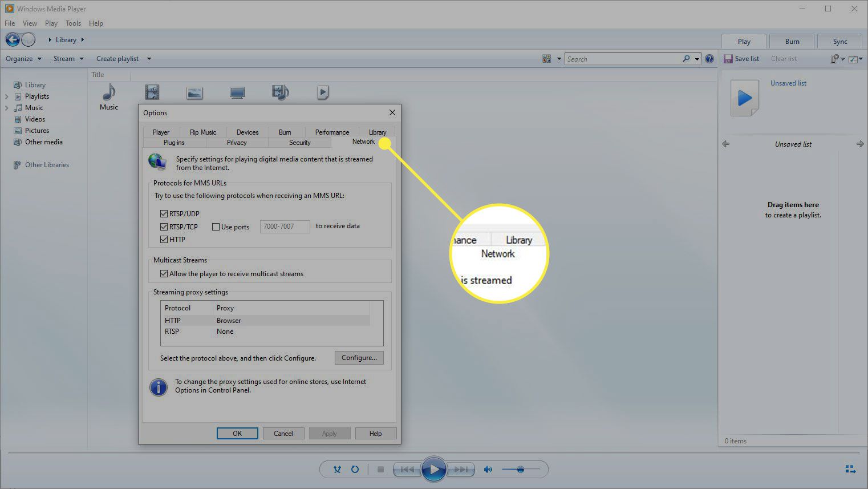The image size is (868, 489).
Task: Open the view options dropdown arrow
Action: click(x=559, y=59)
